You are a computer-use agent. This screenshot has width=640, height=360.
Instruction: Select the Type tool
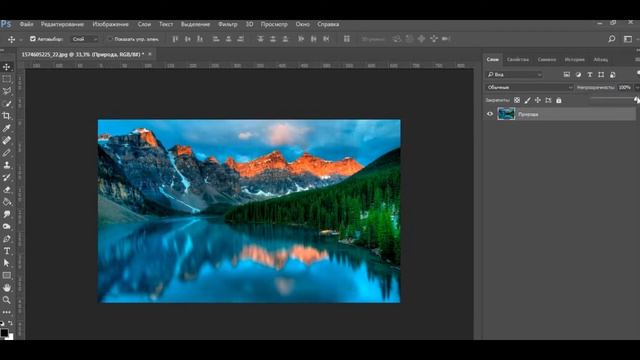coord(7,251)
